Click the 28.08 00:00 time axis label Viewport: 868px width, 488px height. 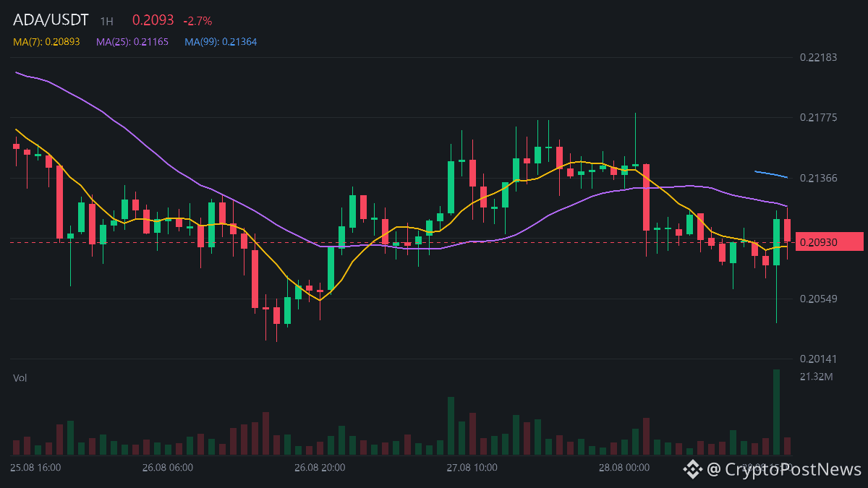(x=624, y=468)
